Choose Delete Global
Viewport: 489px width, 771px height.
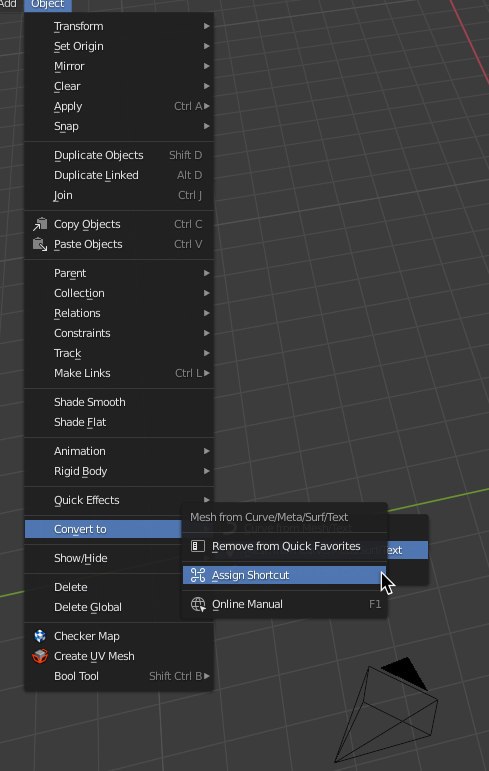[x=103, y=607]
